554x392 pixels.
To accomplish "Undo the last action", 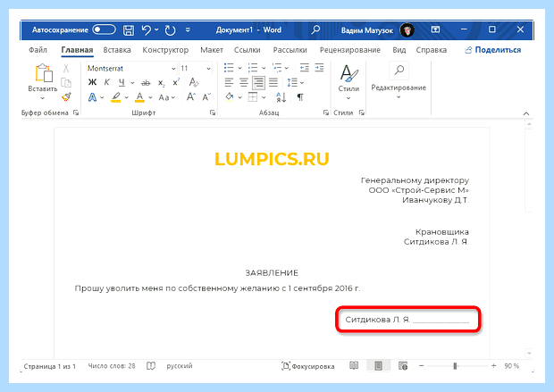I will point(146,30).
